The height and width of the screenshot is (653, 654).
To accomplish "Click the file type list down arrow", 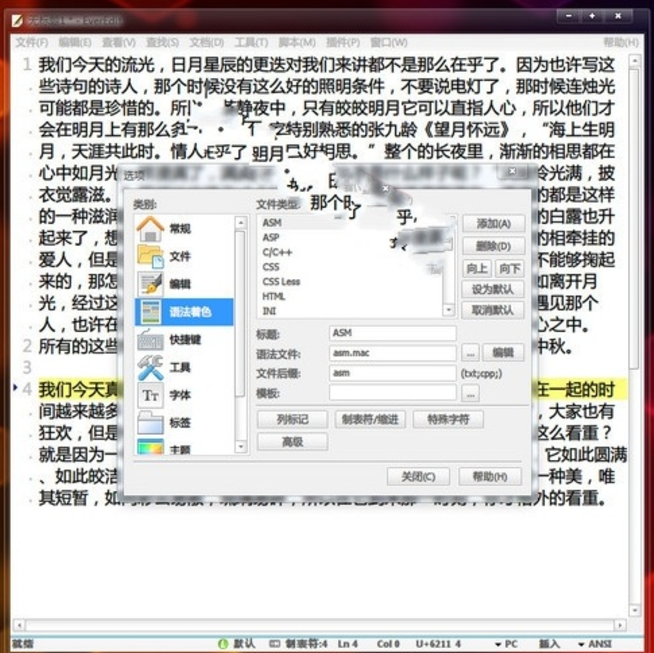I will pos(449,310).
